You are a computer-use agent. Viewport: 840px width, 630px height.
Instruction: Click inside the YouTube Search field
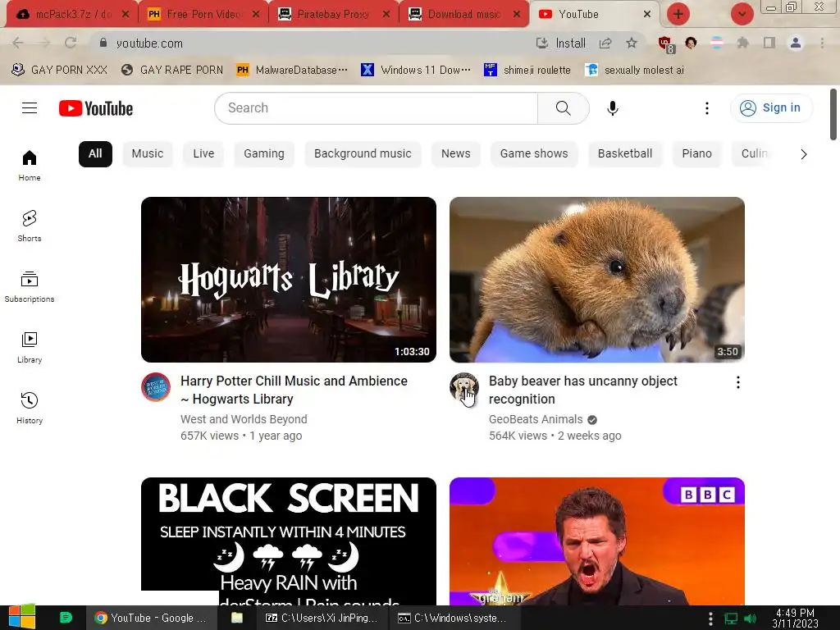point(376,108)
